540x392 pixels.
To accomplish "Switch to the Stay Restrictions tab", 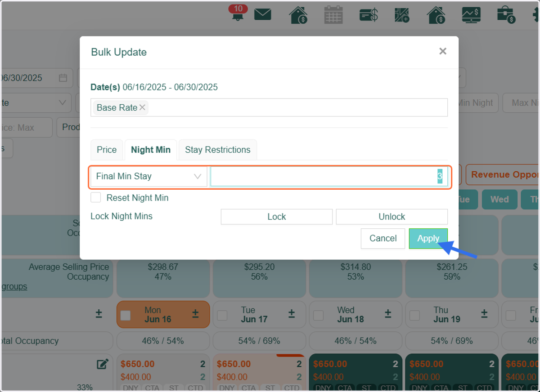I will pyautogui.click(x=218, y=150).
